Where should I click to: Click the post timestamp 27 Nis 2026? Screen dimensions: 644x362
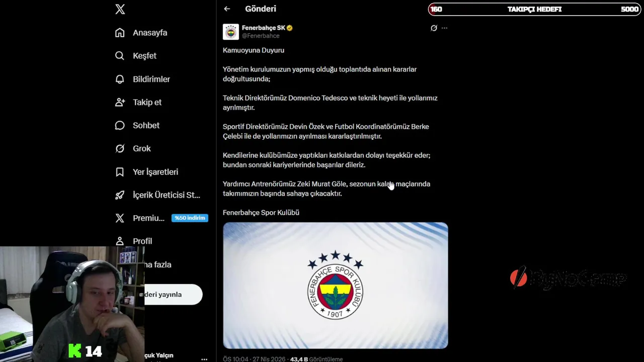tap(255, 359)
